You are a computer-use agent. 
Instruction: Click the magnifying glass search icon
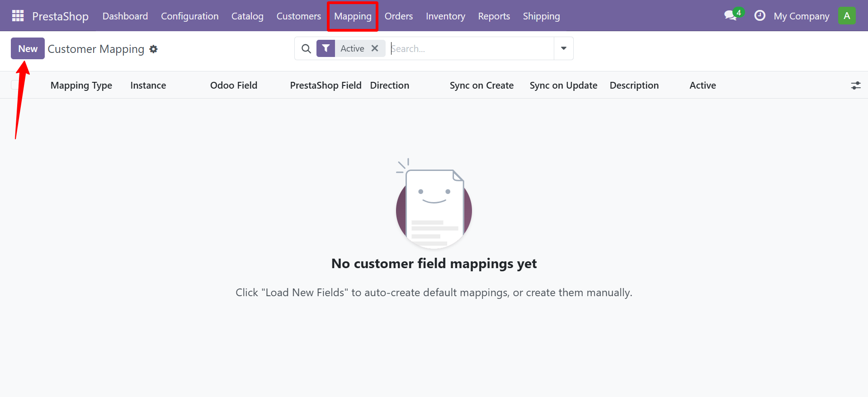pos(306,48)
